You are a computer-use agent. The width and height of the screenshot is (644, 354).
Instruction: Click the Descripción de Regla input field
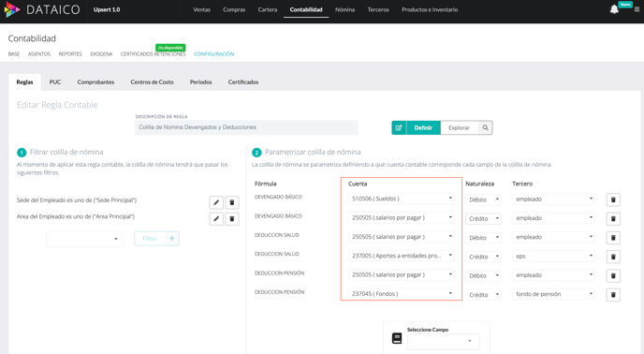246,127
